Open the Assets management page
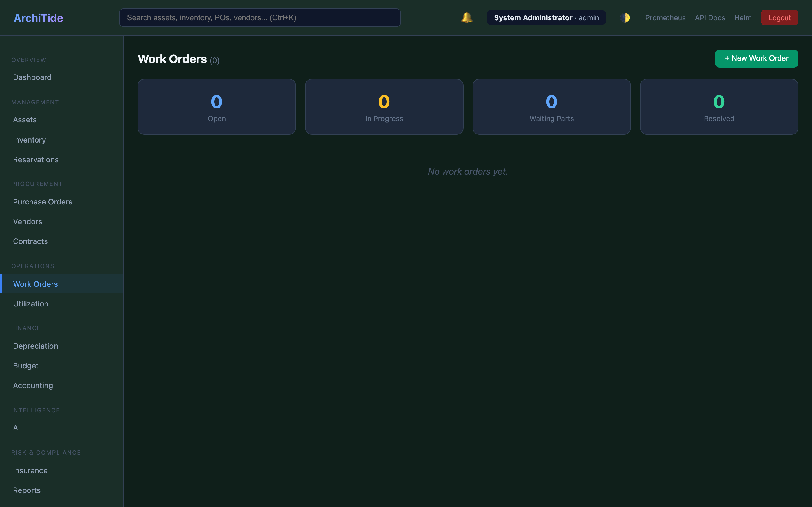The width and height of the screenshot is (812, 507). (x=25, y=119)
